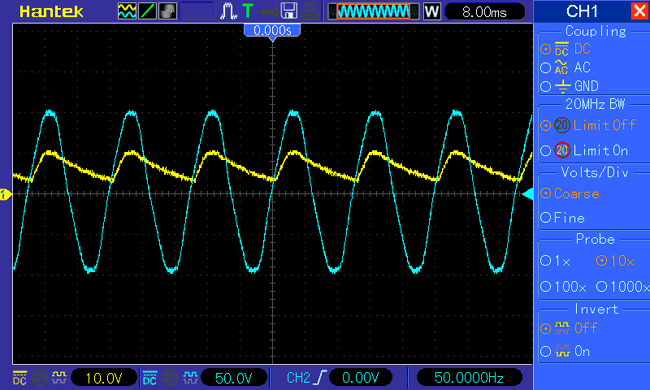Click the CH2 50.0V scale readout

[234, 378]
